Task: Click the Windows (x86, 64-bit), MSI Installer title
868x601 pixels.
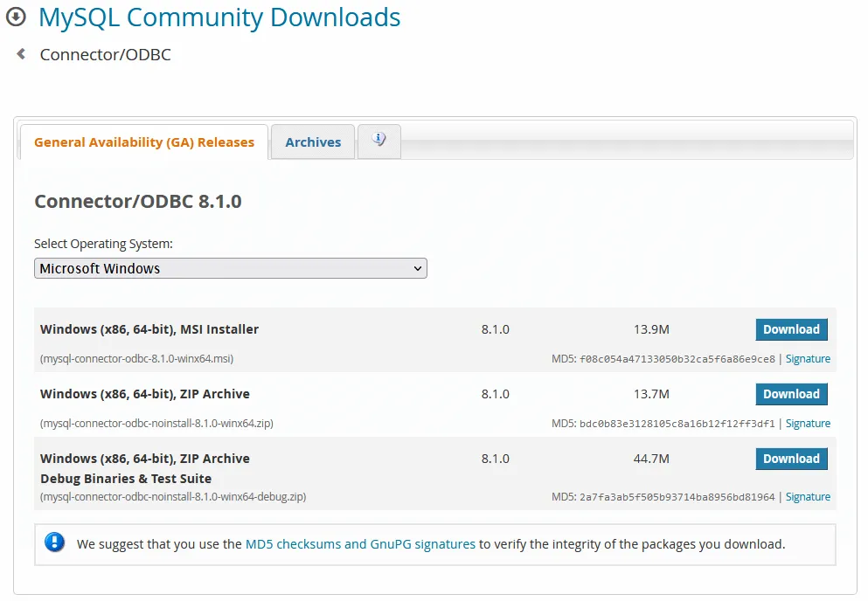Action: pos(149,329)
